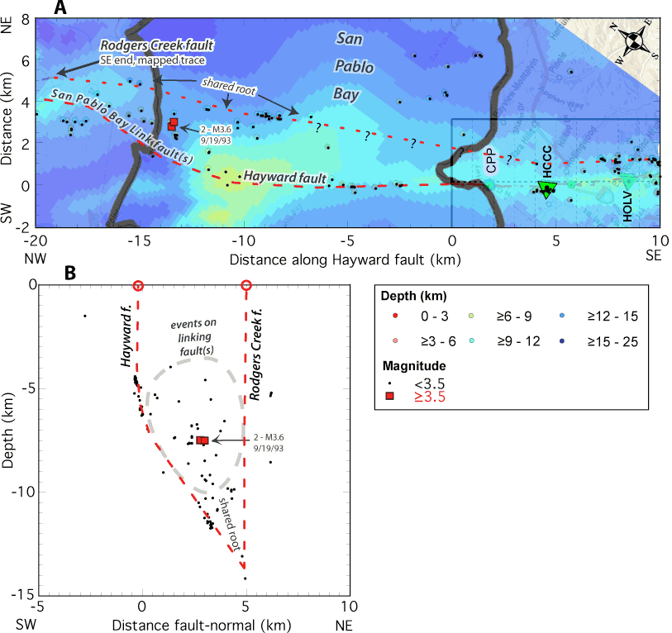
Task: Select red circle atop Hayward f. line
Action: pyautogui.click(x=138, y=285)
